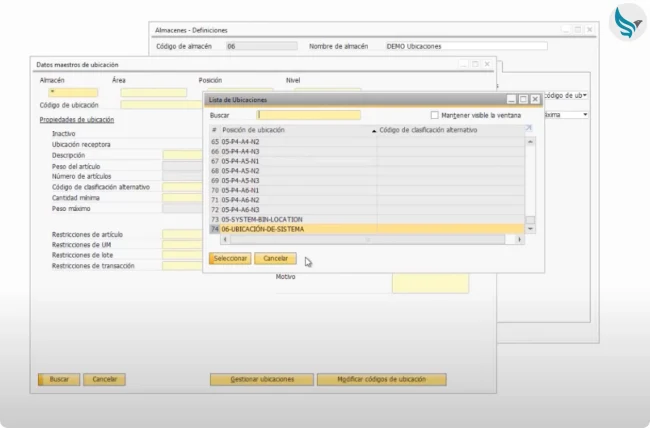Click Cancelar in the Lista de Ubicaciones dialog
The image size is (650, 428).
coord(275,258)
